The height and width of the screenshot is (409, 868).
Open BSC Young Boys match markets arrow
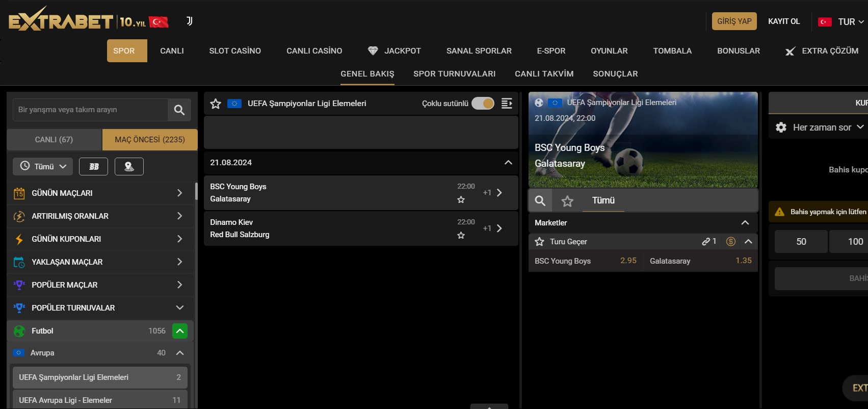click(499, 193)
